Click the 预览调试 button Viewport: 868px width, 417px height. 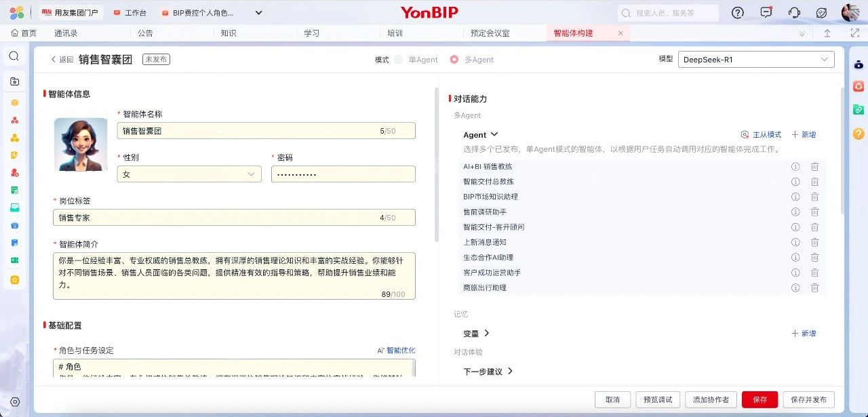point(657,399)
